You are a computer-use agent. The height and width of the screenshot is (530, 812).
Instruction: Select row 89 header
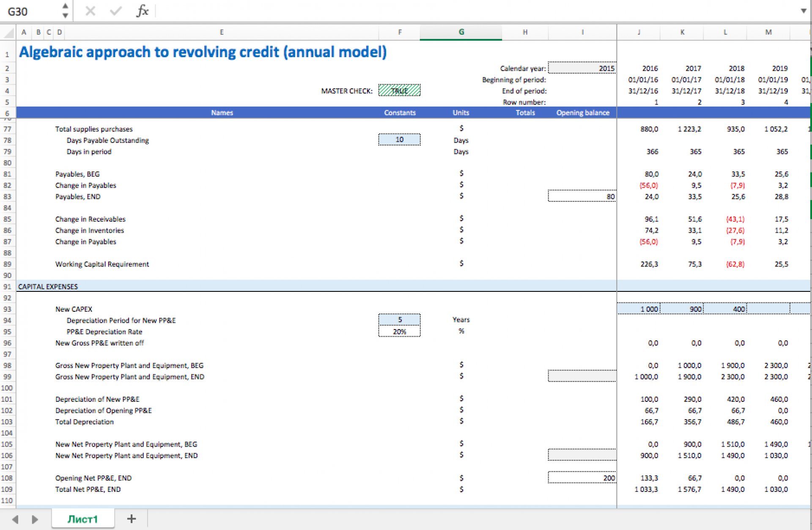coord(7,264)
